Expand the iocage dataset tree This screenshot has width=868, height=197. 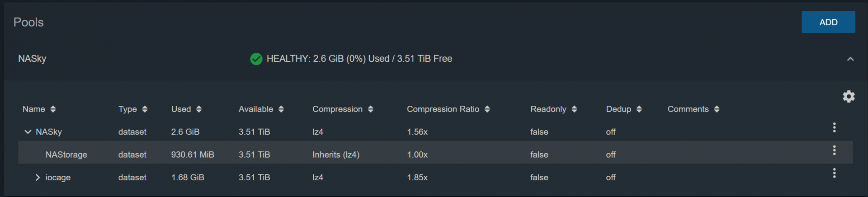[x=38, y=178]
